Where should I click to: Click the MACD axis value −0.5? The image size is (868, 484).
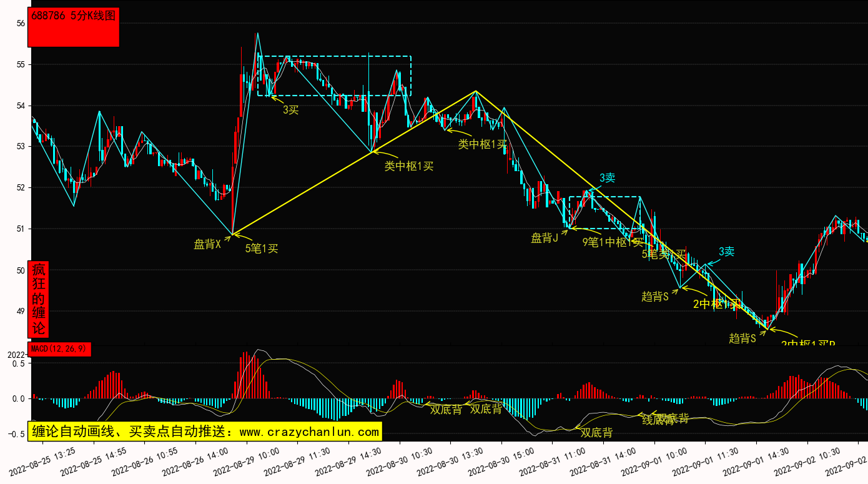pos(16,435)
